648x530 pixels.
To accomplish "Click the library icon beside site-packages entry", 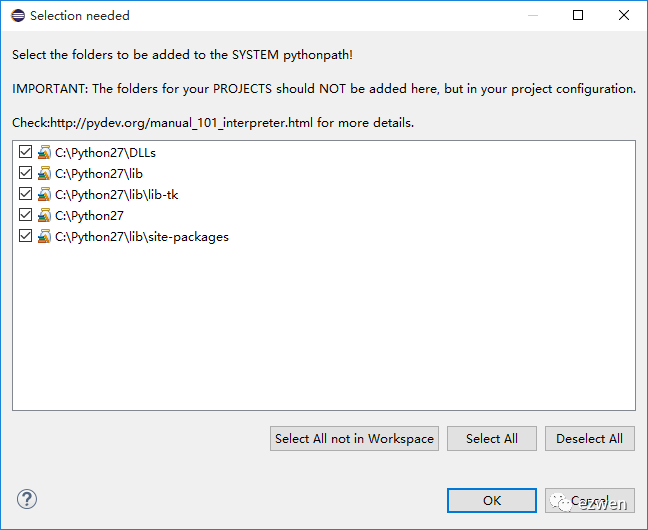I will pyautogui.click(x=44, y=236).
